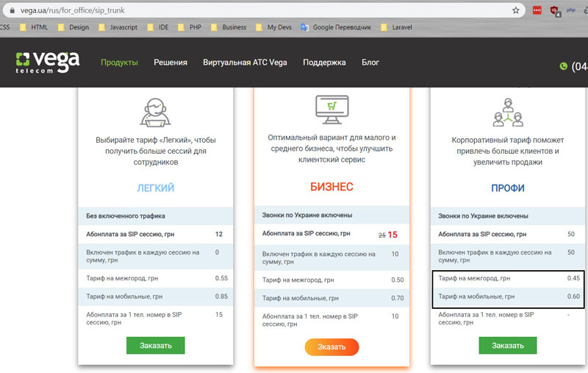The image size is (588, 373).
Task: Open the php extension icon
Action: pos(571,10)
